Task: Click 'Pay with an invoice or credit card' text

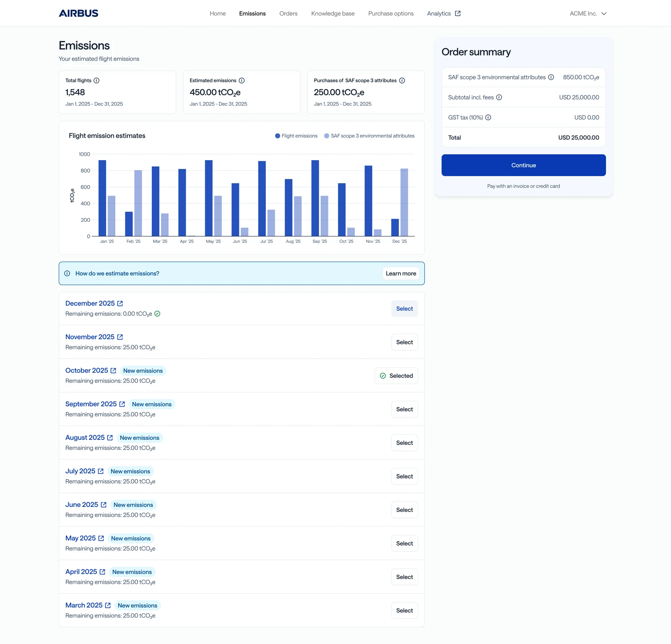Action: 523,186
